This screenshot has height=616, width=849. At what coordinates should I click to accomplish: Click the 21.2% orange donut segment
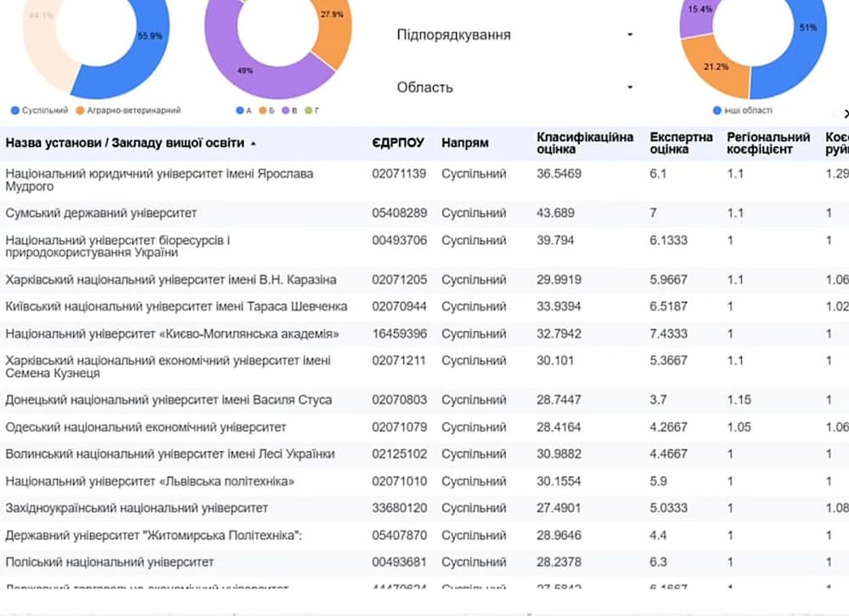(716, 67)
